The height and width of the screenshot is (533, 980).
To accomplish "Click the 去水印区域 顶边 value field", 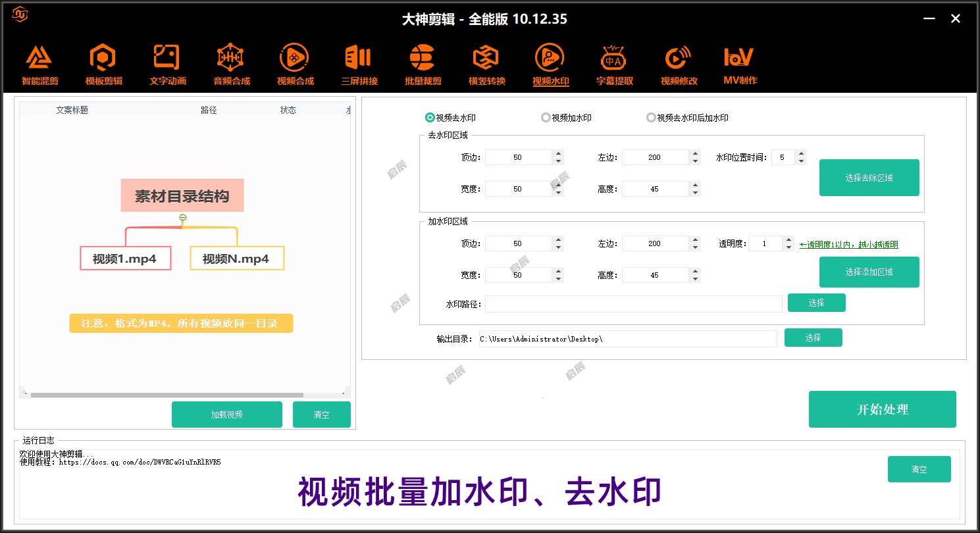I will 519,157.
